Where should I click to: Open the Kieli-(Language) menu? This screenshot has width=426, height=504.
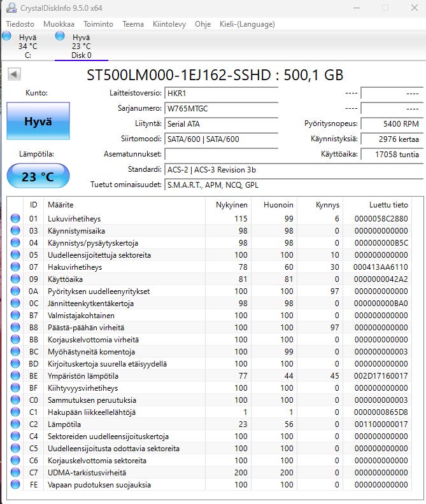coord(246,24)
